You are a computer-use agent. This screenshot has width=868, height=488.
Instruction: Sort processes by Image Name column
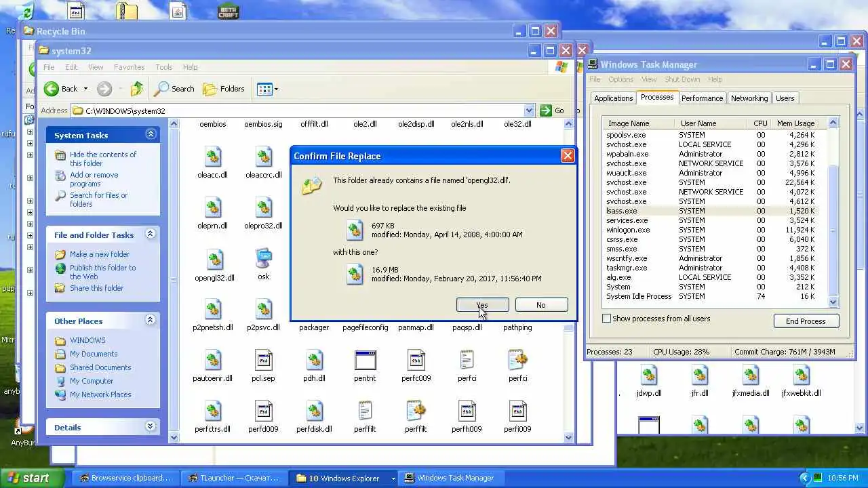[638, 123]
